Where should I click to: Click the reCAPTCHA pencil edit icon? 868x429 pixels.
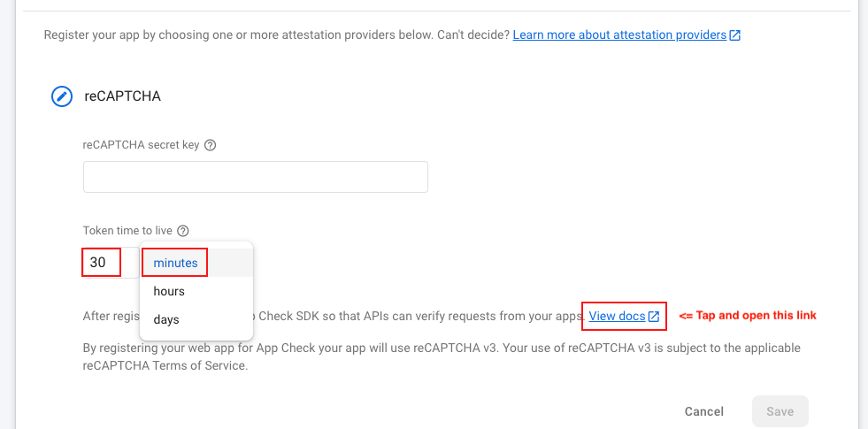point(61,96)
